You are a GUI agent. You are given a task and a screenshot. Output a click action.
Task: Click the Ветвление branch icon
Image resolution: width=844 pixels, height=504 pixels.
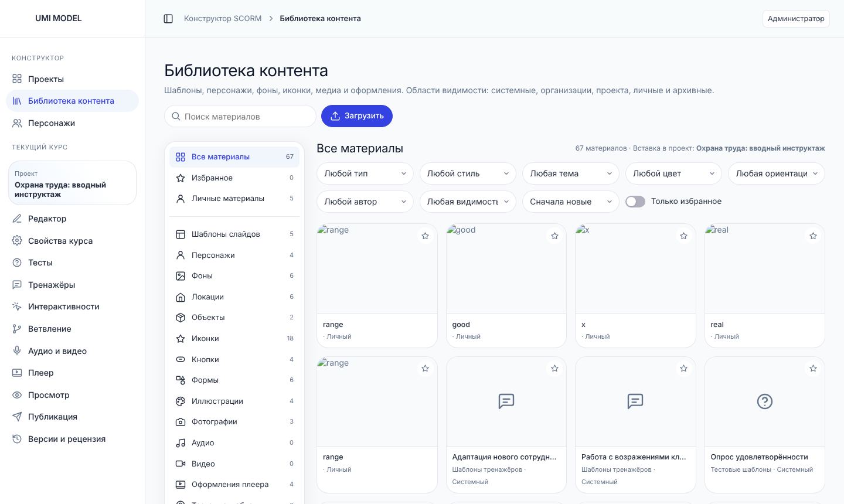coord(17,329)
